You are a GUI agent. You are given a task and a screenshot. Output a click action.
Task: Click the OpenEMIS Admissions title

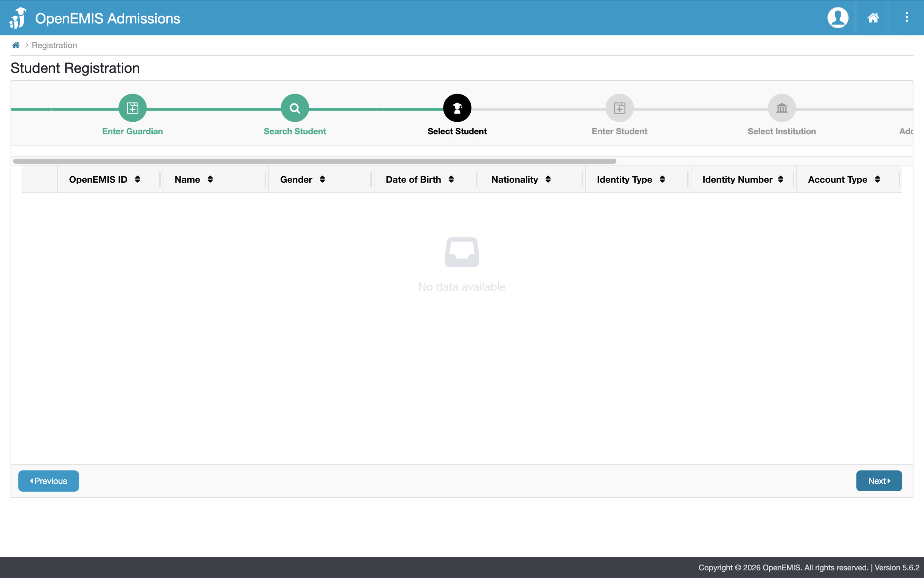click(108, 18)
